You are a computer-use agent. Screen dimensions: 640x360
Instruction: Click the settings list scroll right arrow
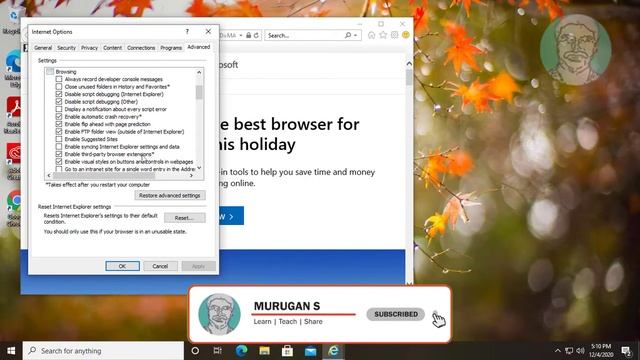(x=191, y=176)
